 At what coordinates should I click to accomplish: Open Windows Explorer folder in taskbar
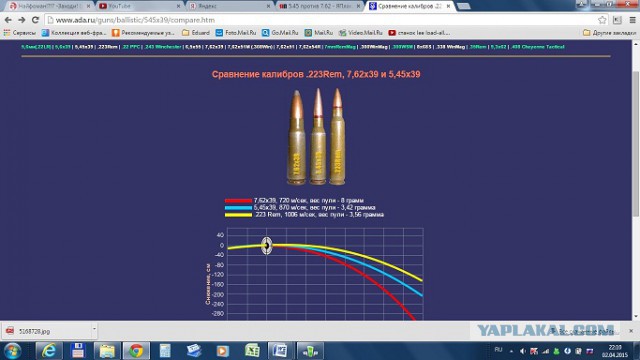107,351
